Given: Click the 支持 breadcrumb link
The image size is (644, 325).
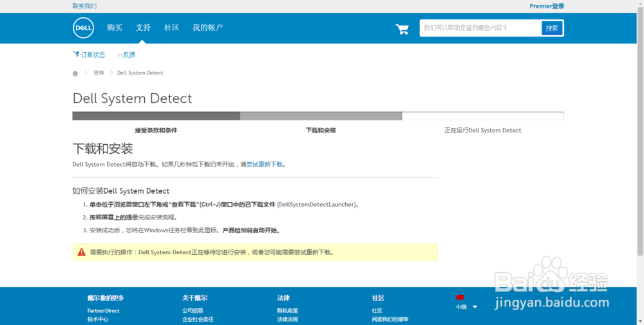Looking at the screenshot, I should (99, 73).
